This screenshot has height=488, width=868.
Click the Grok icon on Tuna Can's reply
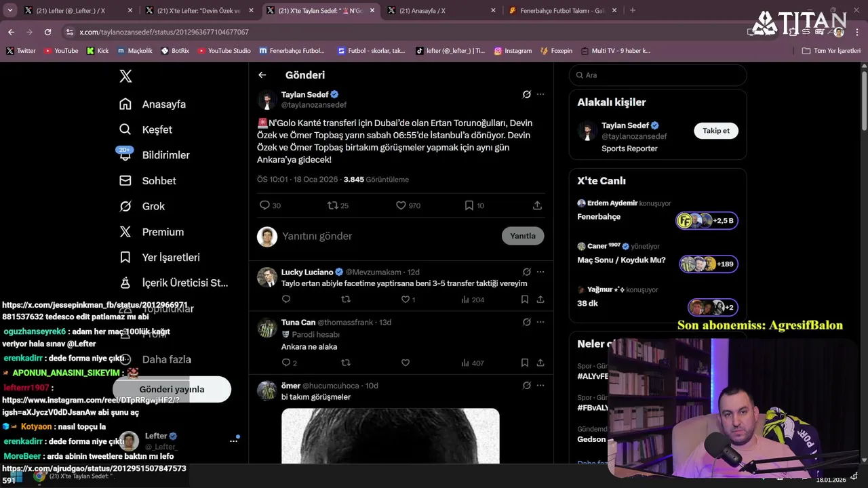click(527, 322)
